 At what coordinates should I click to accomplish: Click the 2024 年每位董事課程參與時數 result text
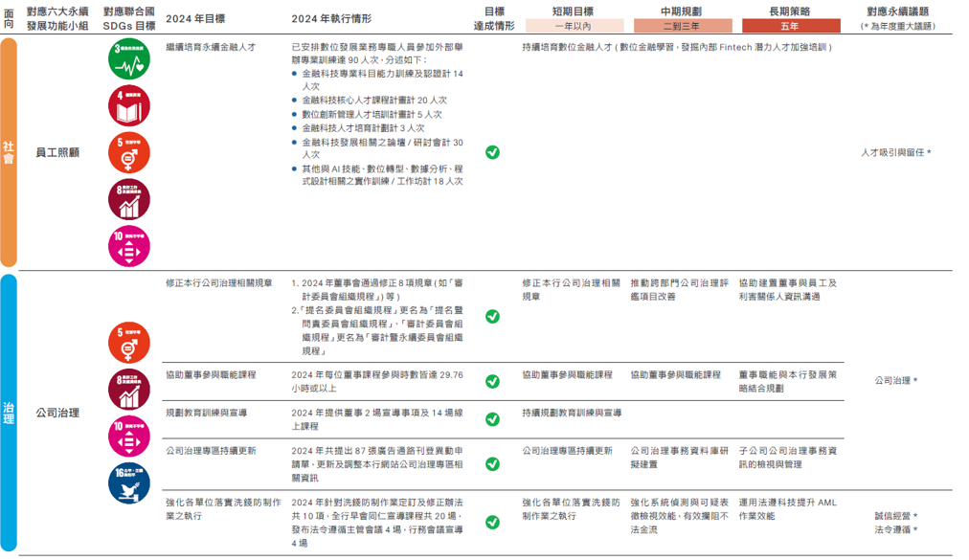pyautogui.click(x=377, y=381)
